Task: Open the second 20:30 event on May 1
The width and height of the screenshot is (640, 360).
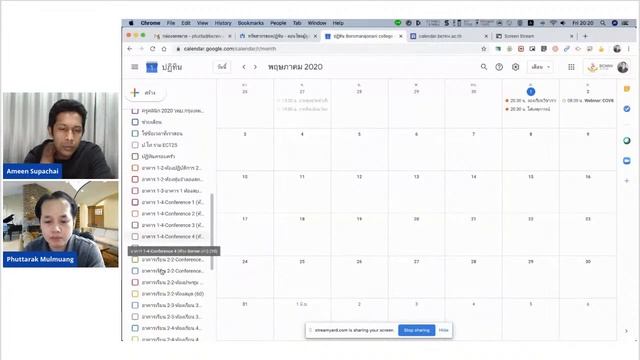Action: pos(531,109)
